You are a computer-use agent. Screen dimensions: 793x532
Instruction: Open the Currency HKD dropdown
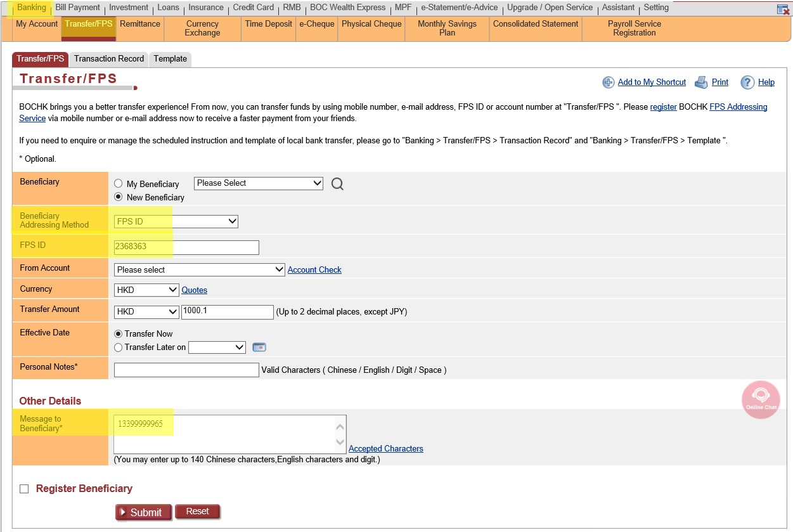pyautogui.click(x=146, y=290)
